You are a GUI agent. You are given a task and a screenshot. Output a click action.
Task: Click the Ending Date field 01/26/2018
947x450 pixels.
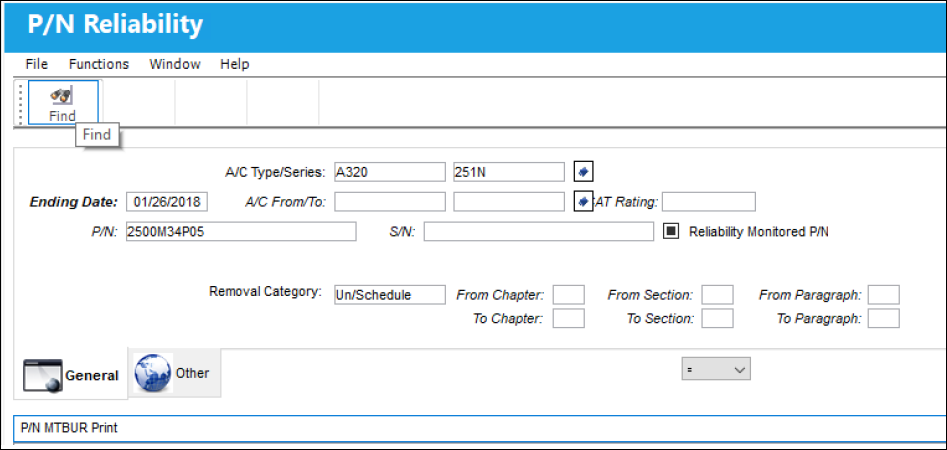(x=167, y=202)
